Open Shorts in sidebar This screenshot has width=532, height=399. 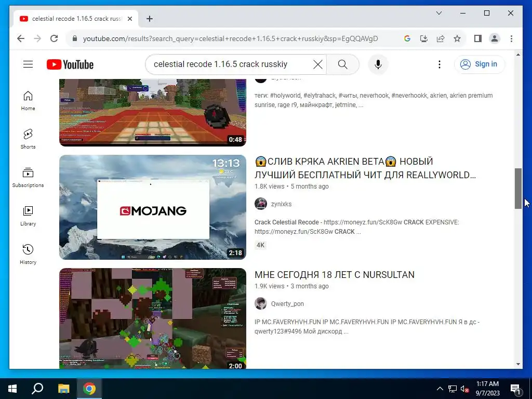(x=28, y=139)
